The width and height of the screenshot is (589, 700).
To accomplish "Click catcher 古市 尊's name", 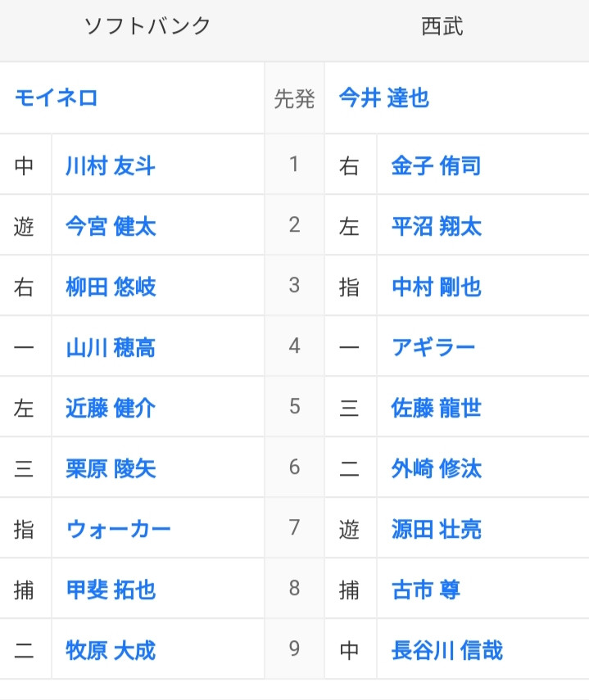I will (425, 589).
